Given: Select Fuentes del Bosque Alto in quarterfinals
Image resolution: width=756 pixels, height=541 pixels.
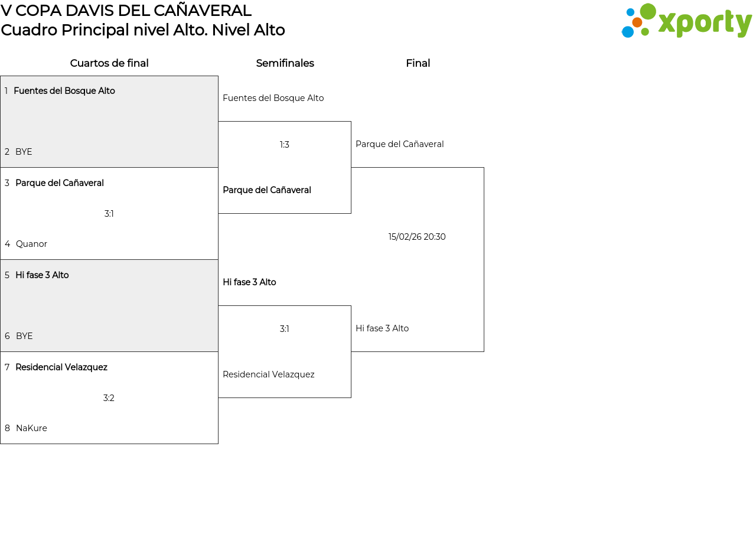Looking at the screenshot, I should [x=64, y=91].
